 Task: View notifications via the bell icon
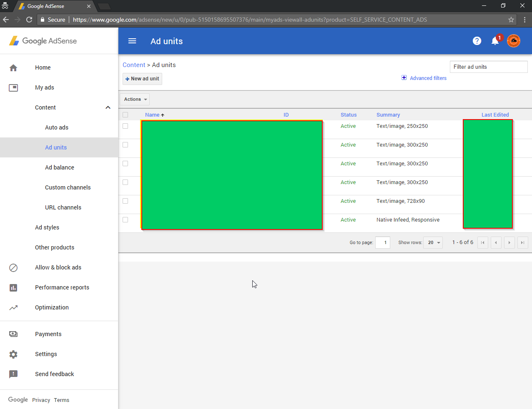(x=495, y=41)
